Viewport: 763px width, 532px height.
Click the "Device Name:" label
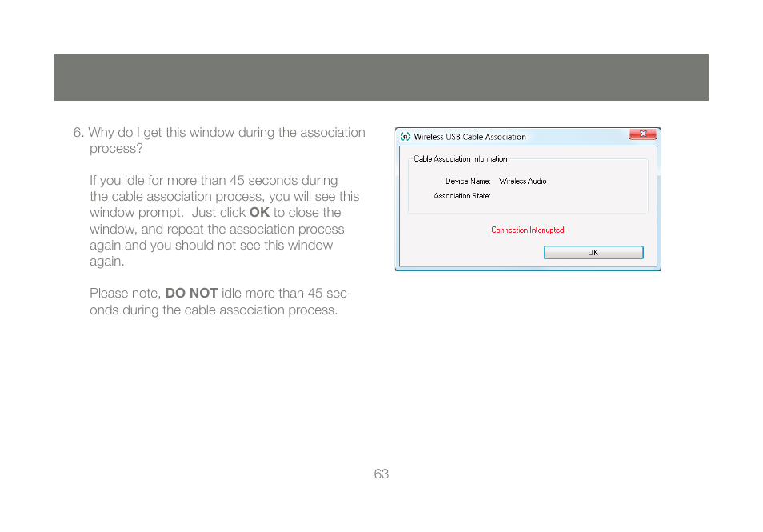coord(468,181)
